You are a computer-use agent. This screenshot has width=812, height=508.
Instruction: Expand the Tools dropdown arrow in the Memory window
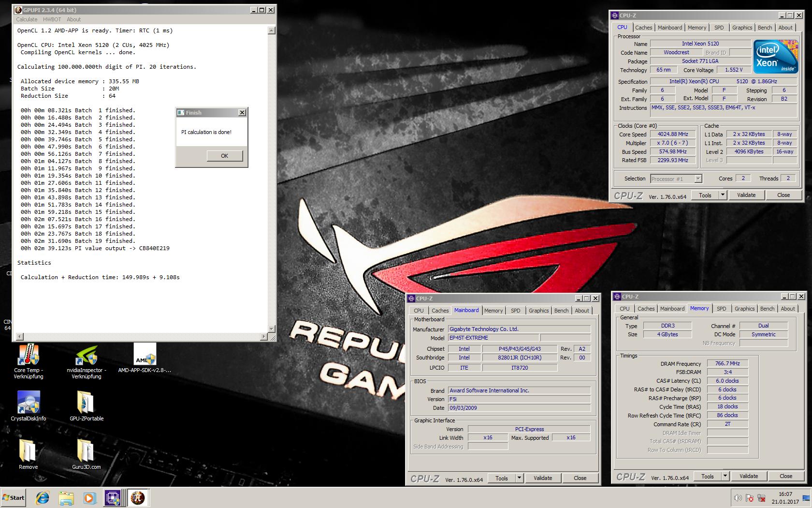tap(725, 476)
